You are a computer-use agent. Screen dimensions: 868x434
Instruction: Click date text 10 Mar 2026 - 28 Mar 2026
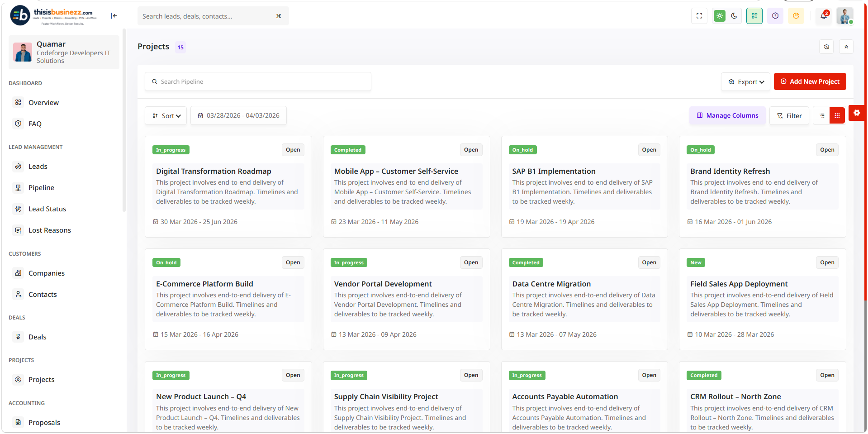click(x=734, y=334)
